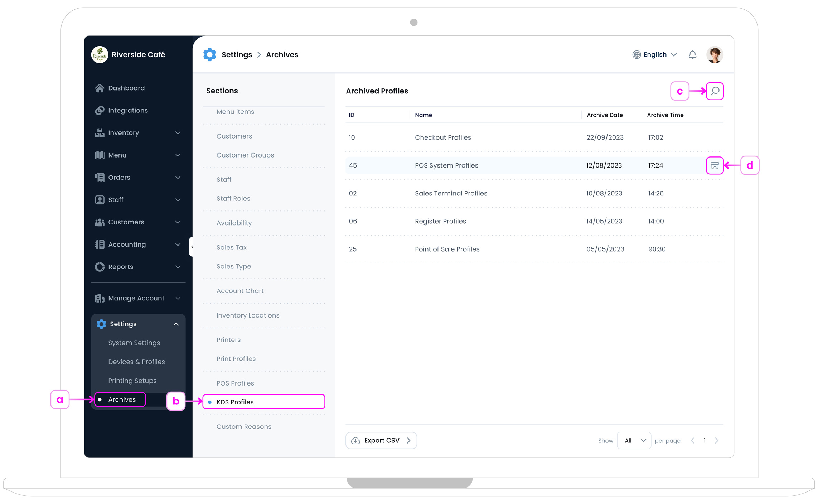This screenshot has height=504, width=818.
Task: Click the Archives breadcrumb link
Action: point(282,54)
